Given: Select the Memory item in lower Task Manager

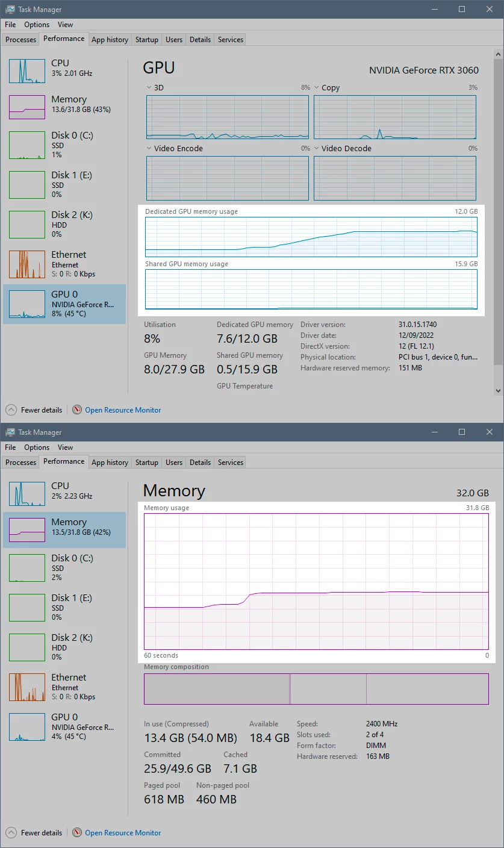Looking at the screenshot, I should coord(64,530).
